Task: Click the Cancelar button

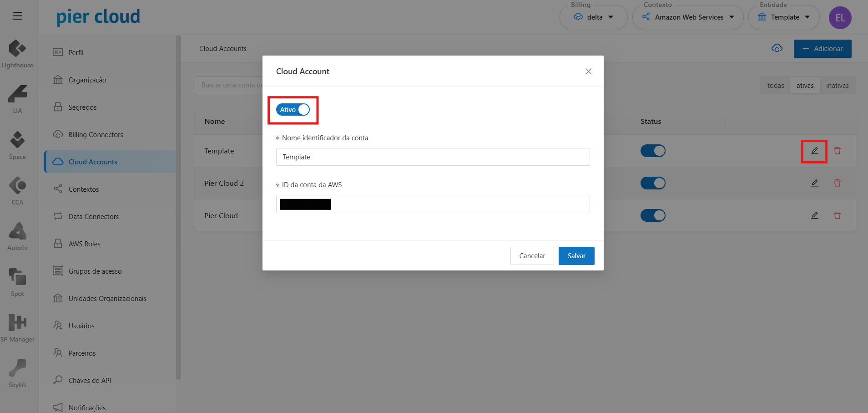Action: coord(532,256)
